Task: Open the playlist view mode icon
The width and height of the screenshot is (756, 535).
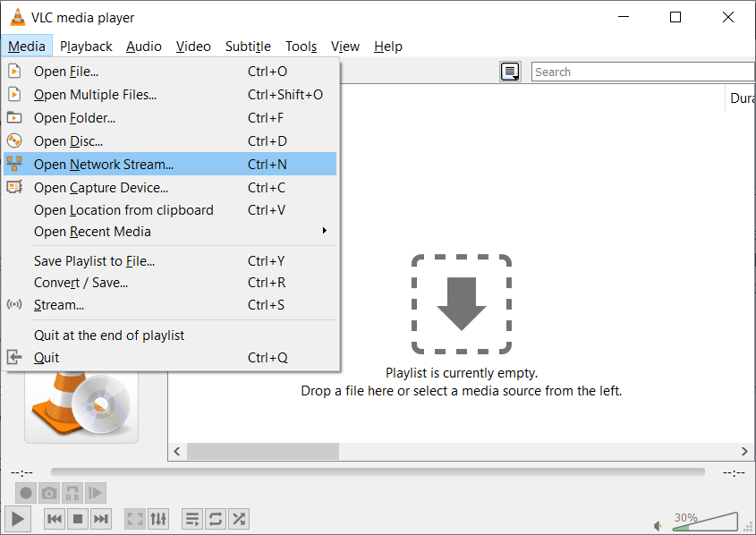Action: (x=510, y=72)
